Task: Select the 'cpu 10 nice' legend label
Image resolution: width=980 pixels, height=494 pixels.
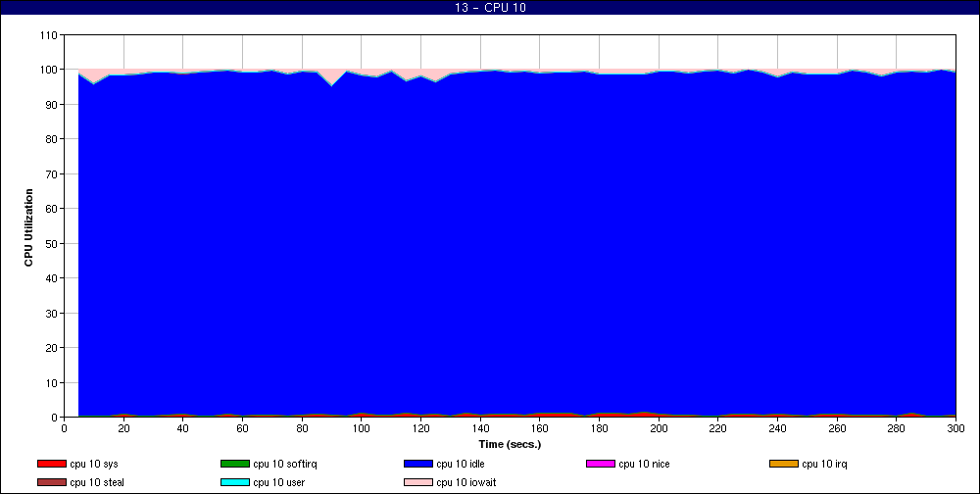Action: 645,464
